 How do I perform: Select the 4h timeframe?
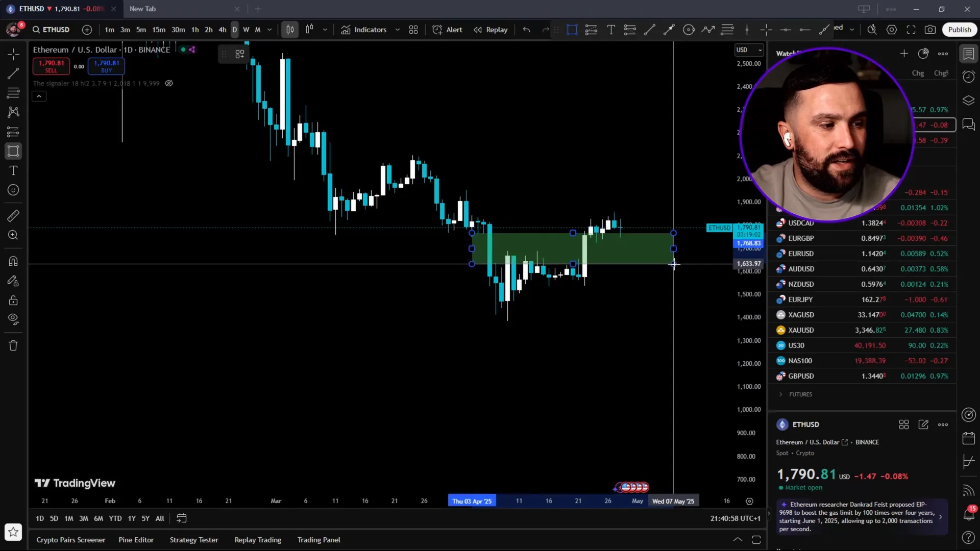tap(222, 30)
